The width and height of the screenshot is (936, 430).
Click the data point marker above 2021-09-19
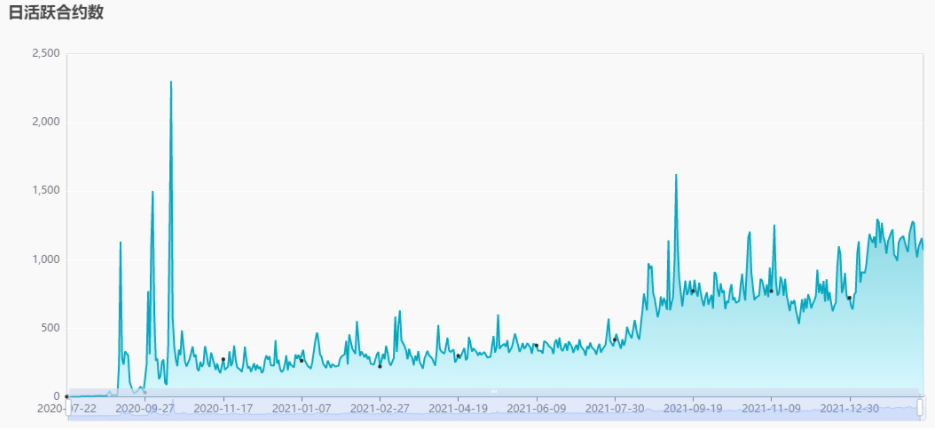click(692, 291)
